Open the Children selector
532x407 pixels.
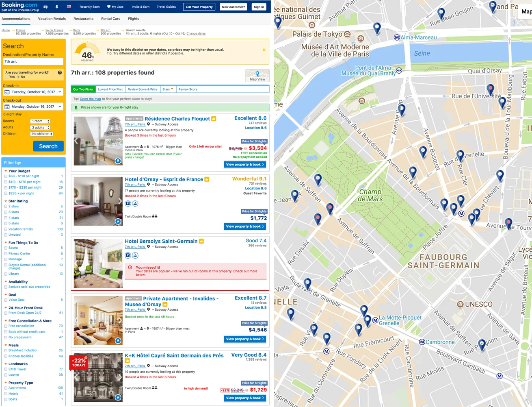point(42,134)
